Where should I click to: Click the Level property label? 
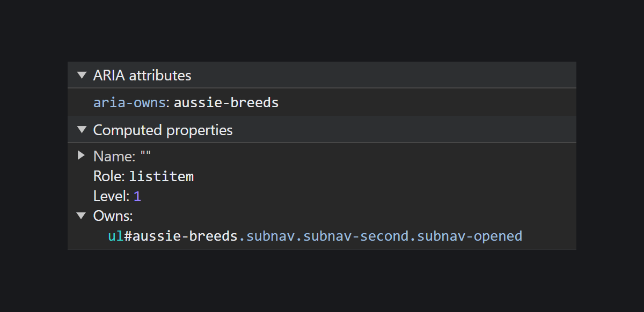point(110,196)
